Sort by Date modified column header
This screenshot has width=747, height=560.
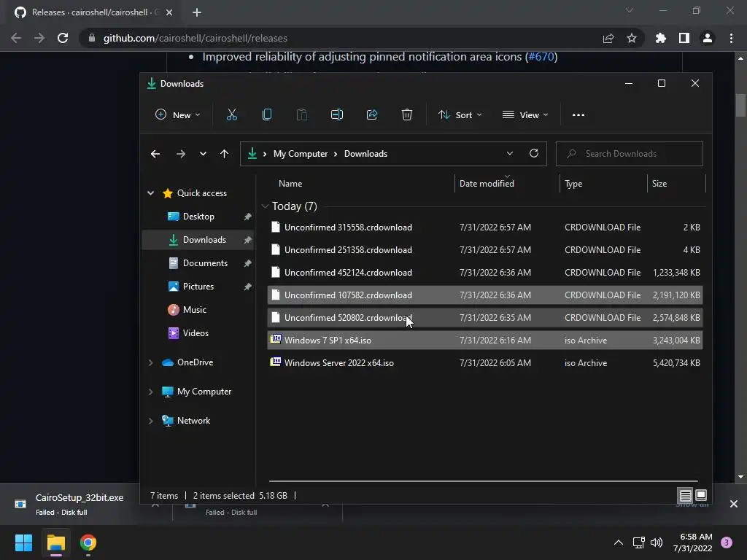coord(487,183)
